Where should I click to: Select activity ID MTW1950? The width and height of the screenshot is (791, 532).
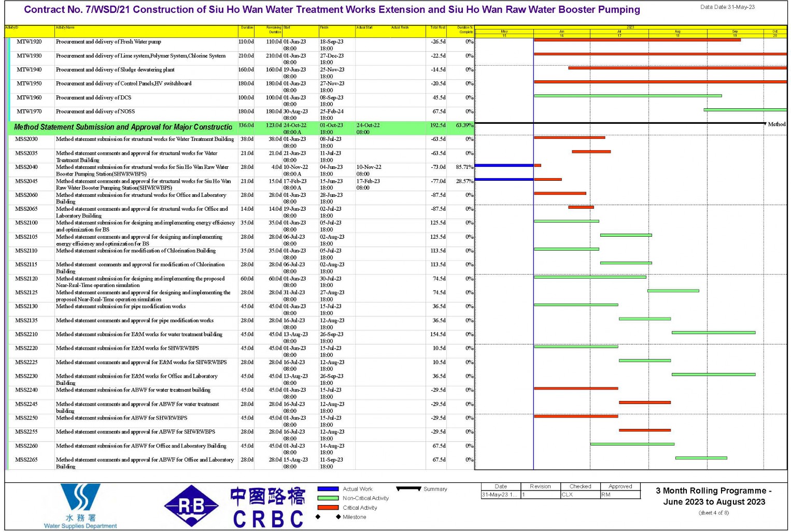click(x=29, y=84)
